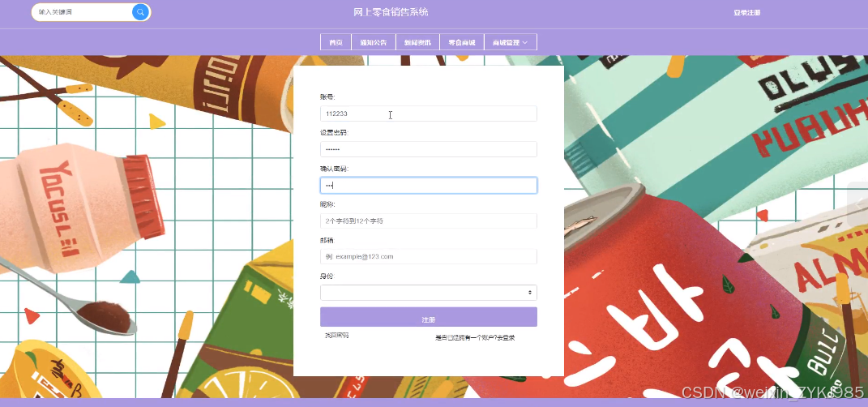Click the 是否已经拥有一个账户?去登录 link
Viewport: 868px width, 407px height.
475,338
